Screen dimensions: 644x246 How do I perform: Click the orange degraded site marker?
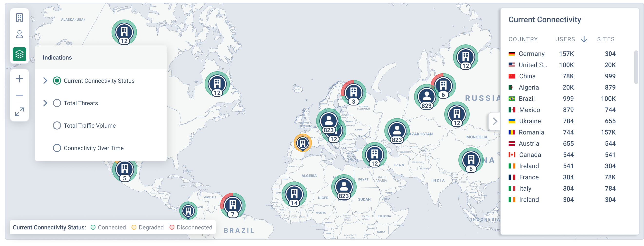tap(303, 143)
